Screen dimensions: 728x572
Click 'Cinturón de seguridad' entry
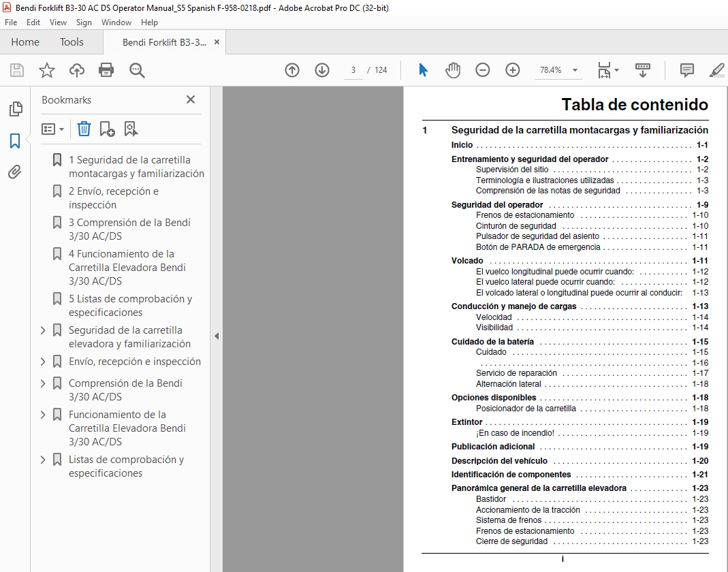(x=516, y=226)
